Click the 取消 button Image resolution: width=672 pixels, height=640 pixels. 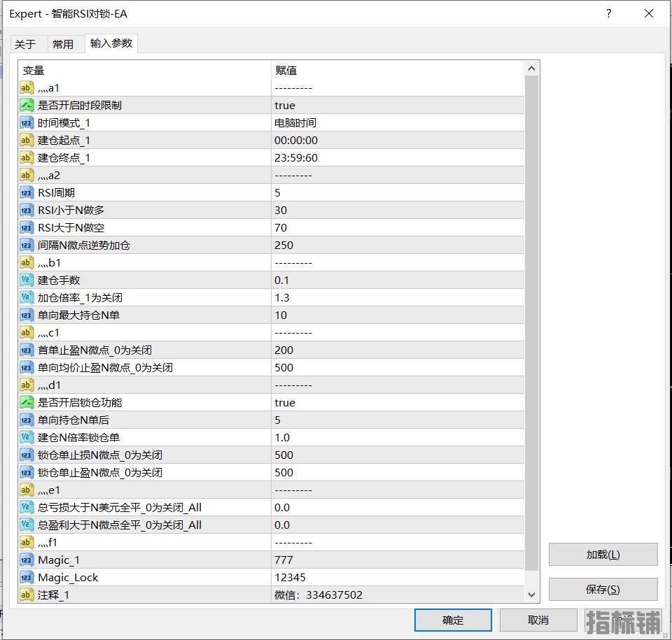click(x=538, y=620)
